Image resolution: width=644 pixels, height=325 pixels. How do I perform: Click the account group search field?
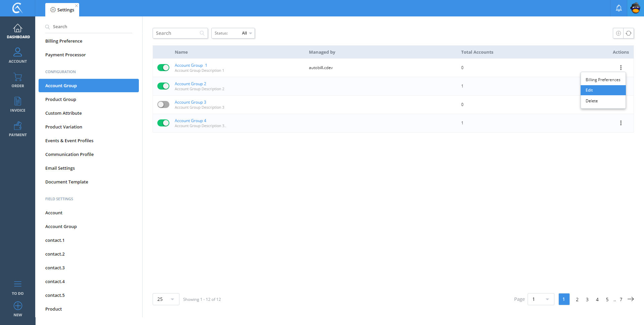[177, 33]
